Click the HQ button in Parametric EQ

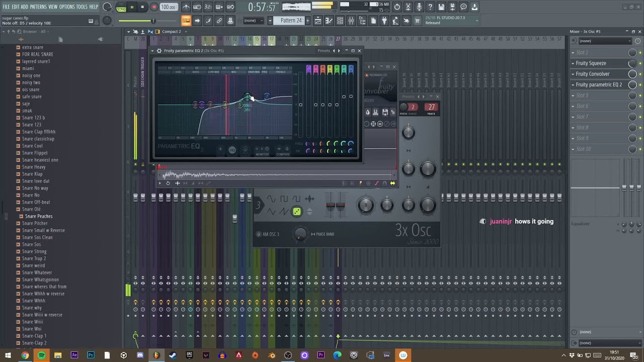pyautogui.click(x=232, y=150)
